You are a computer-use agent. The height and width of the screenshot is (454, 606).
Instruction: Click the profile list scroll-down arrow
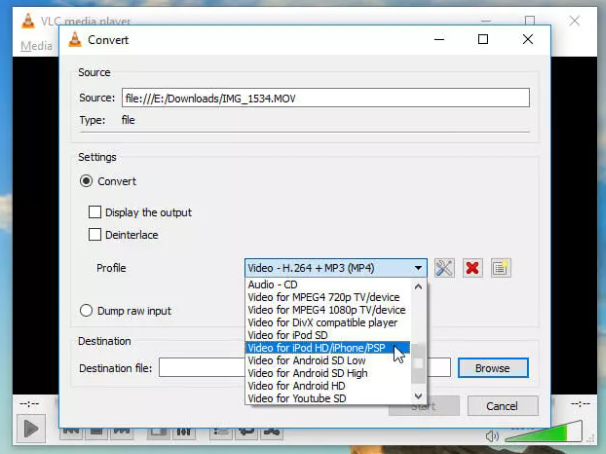point(418,396)
